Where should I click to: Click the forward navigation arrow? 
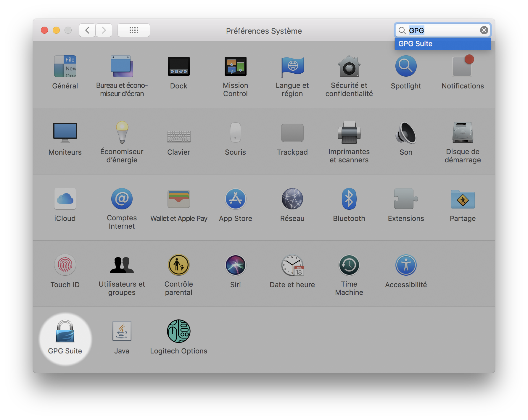(104, 30)
